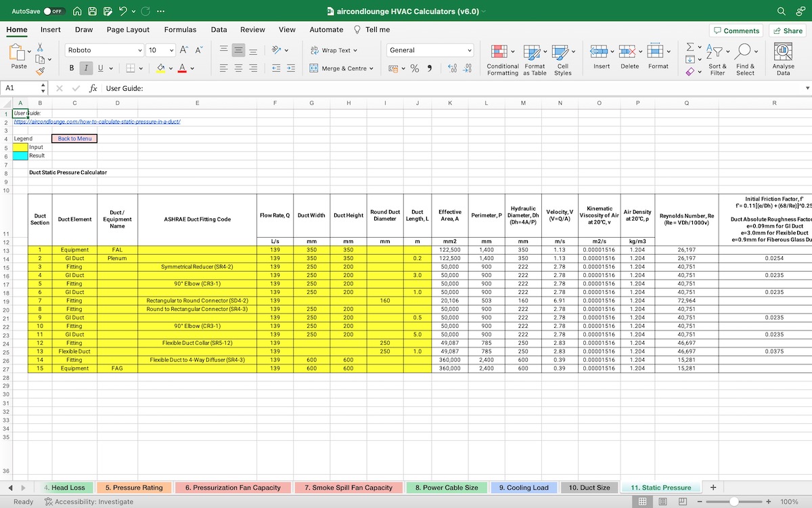Open the airconlounge static pressure guide link
Image resolution: width=812 pixels, height=508 pixels.
97,122
